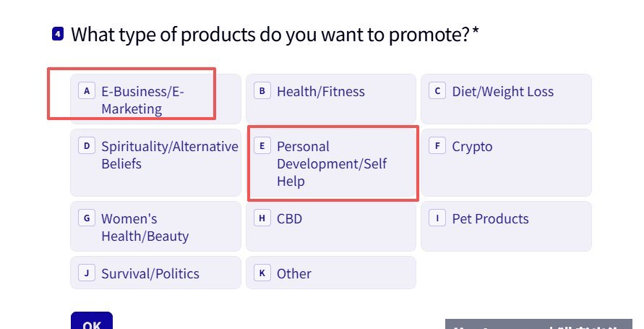Viewport: 644px width, 329px height.
Task: Choose the Pet Products option
Action: (x=506, y=226)
